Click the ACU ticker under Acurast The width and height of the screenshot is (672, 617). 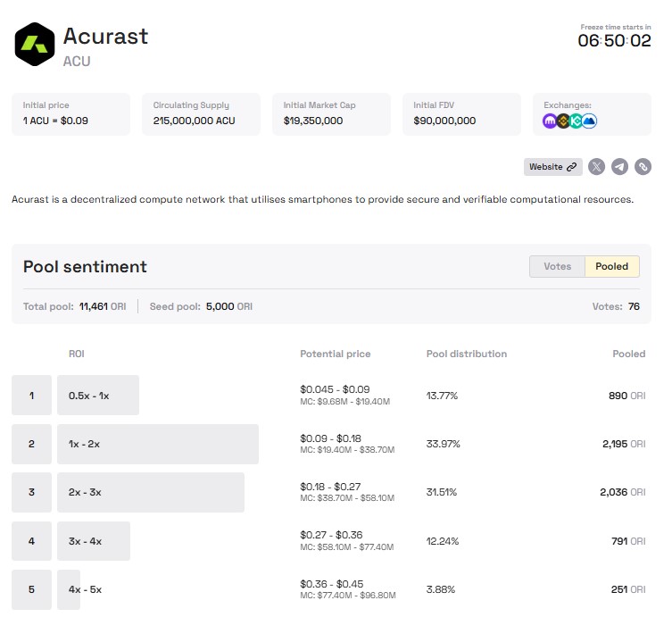[77, 62]
